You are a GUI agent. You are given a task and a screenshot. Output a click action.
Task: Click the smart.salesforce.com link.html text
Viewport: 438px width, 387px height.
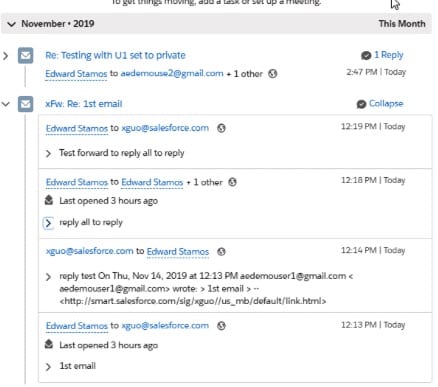pos(193,301)
